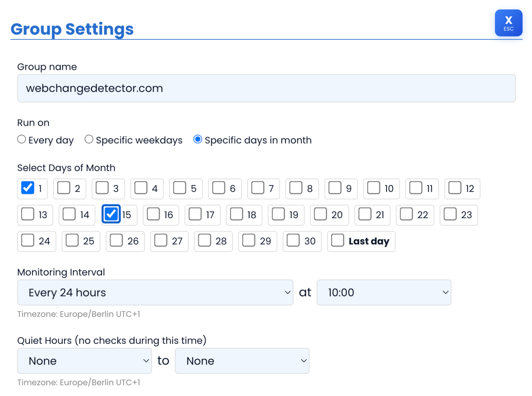Screen dimensions: 532x396
Task: Enable day 28 checkbox
Action: 205,240
